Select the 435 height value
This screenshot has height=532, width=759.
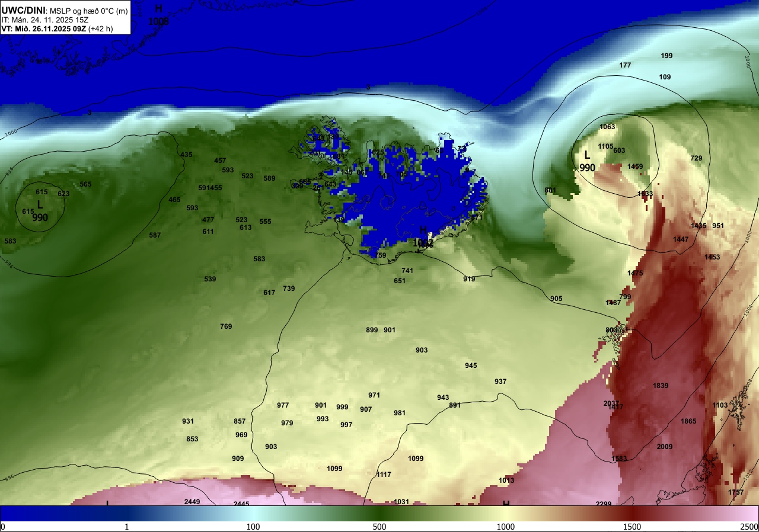coord(186,155)
